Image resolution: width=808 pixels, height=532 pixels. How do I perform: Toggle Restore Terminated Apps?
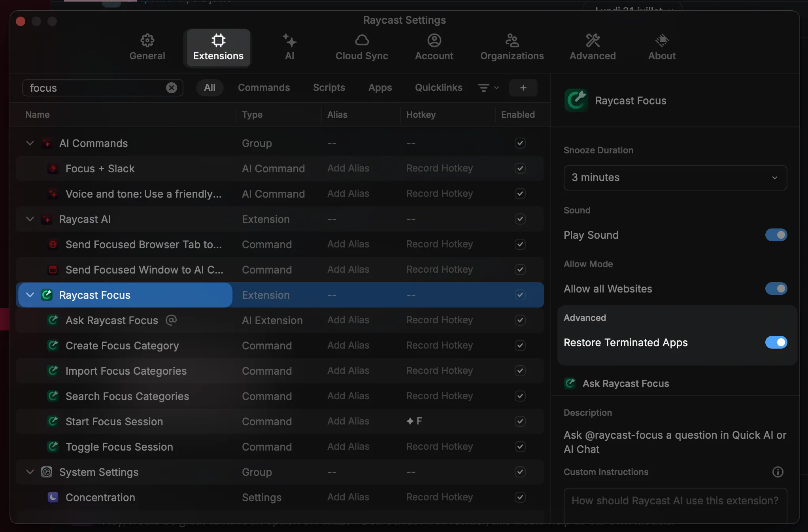[776, 342]
